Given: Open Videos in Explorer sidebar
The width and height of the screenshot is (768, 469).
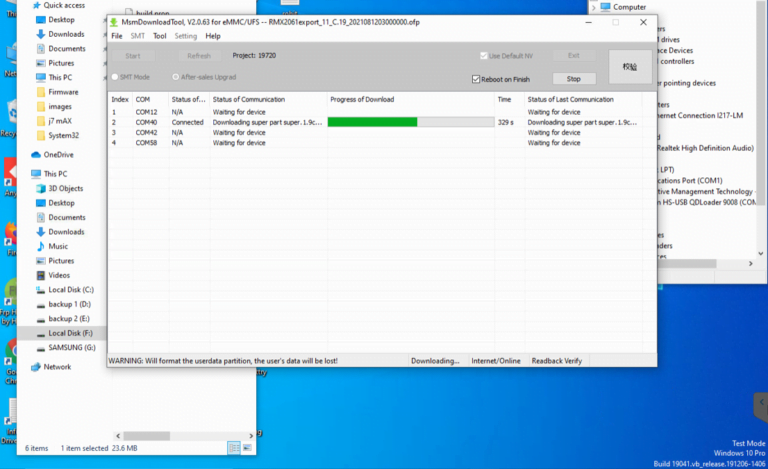Looking at the screenshot, I should [59, 275].
